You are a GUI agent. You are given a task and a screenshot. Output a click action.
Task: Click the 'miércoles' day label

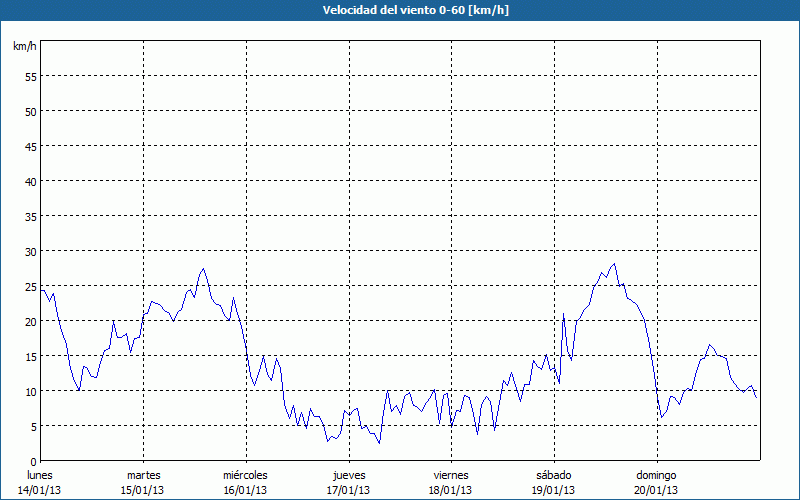coord(245,475)
